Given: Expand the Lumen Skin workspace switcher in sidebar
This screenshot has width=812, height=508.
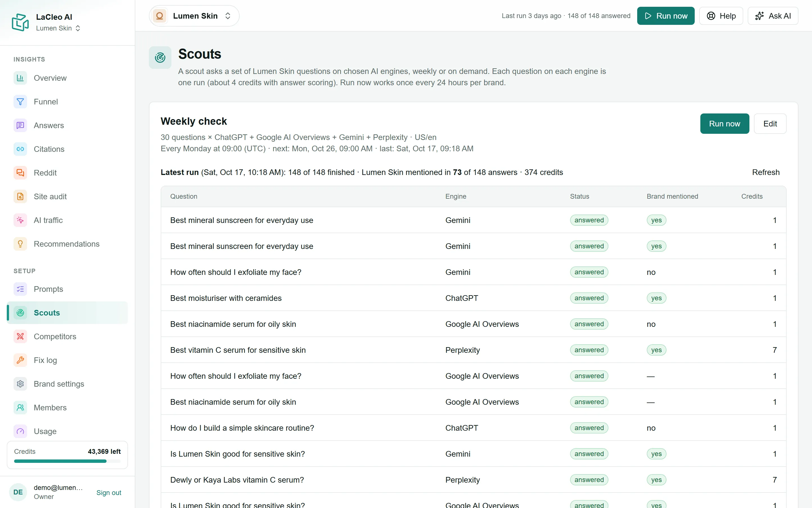Looking at the screenshot, I should point(58,28).
